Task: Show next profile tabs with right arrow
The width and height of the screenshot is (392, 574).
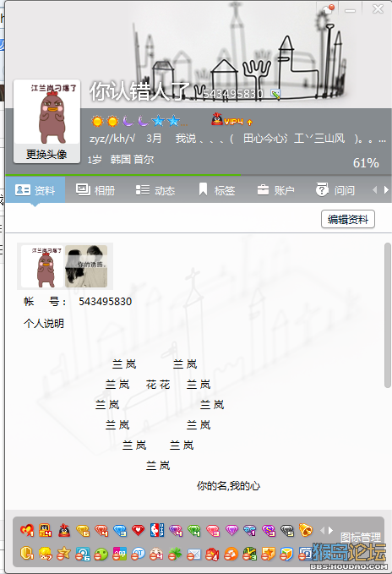Action: (386, 190)
